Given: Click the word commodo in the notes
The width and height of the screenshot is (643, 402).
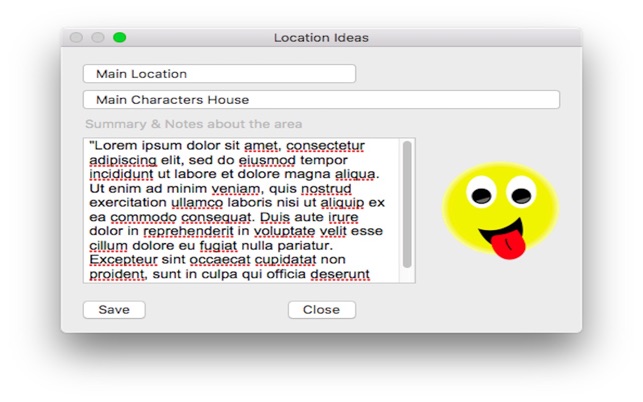Looking at the screenshot, I should click(x=144, y=217).
